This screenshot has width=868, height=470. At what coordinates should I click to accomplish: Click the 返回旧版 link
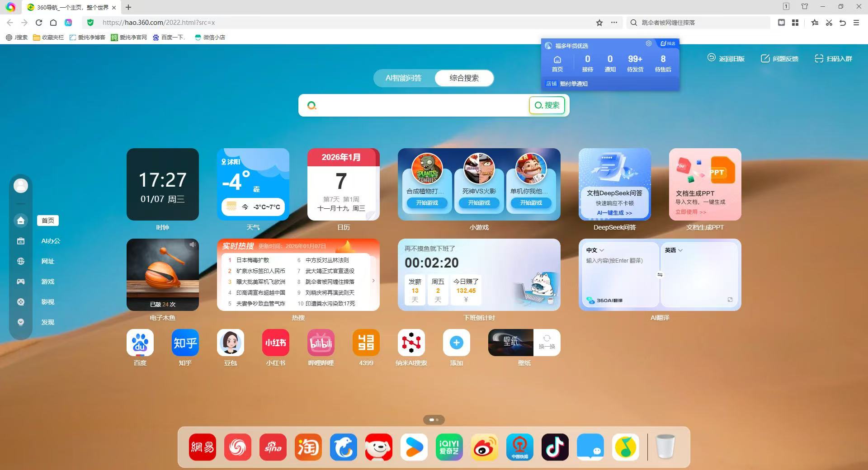pyautogui.click(x=726, y=58)
